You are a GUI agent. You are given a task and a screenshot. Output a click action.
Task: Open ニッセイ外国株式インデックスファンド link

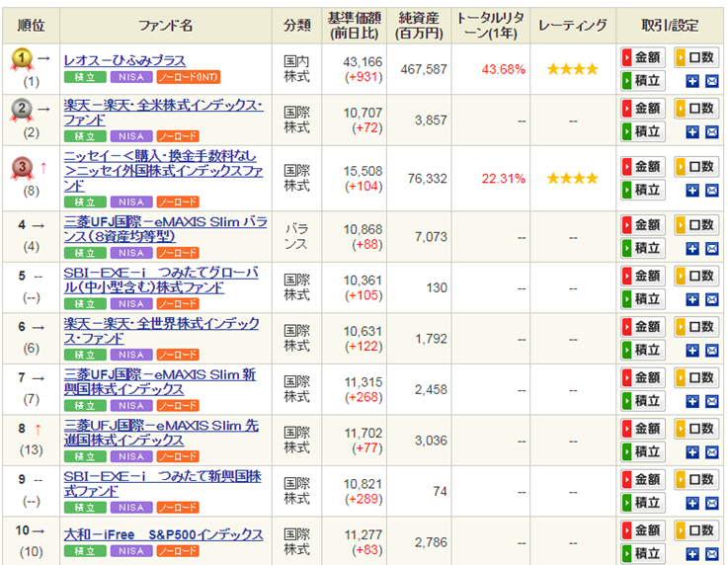[x=163, y=170]
